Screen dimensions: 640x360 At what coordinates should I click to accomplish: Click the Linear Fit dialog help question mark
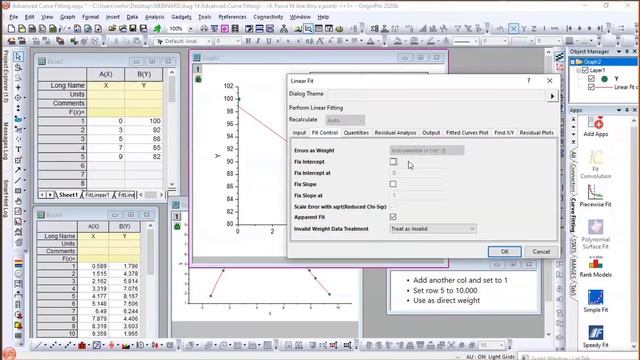click(529, 81)
